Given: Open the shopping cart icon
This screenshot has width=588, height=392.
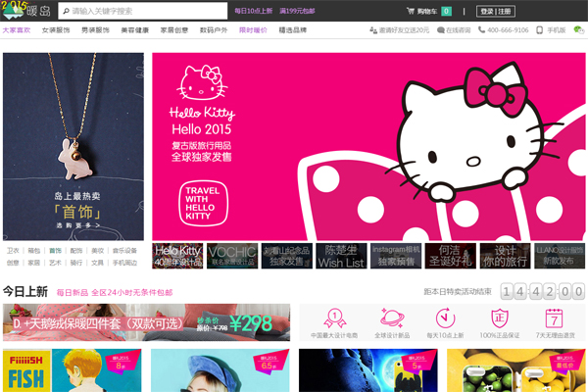Looking at the screenshot, I should [x=410, y=12].
